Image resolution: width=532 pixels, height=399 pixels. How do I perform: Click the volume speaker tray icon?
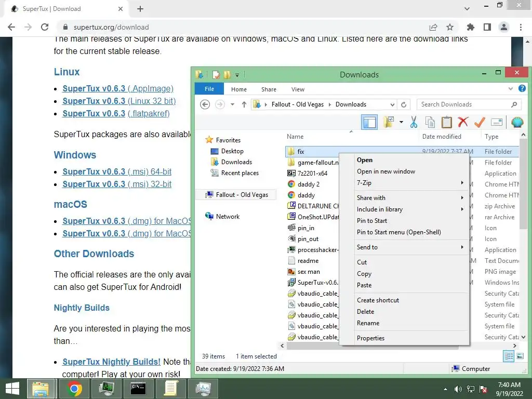tap(458, 389)
